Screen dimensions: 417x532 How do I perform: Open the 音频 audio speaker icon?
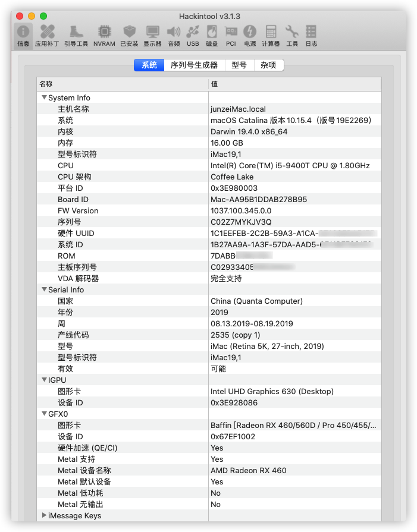coord(174,36)
